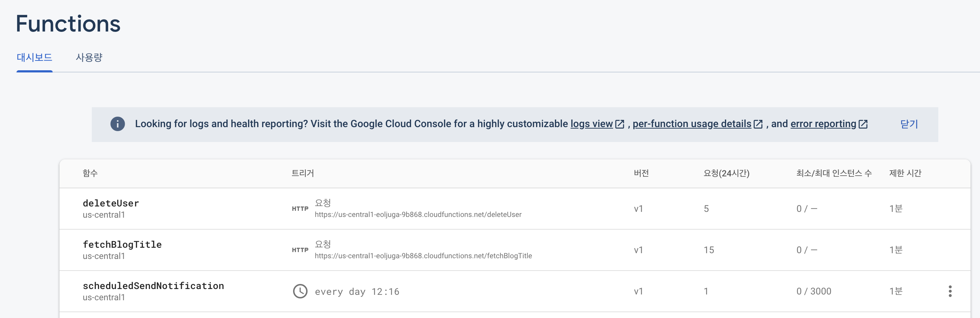Click the external-link icon beside error reporting

click(x=863, y=124)
